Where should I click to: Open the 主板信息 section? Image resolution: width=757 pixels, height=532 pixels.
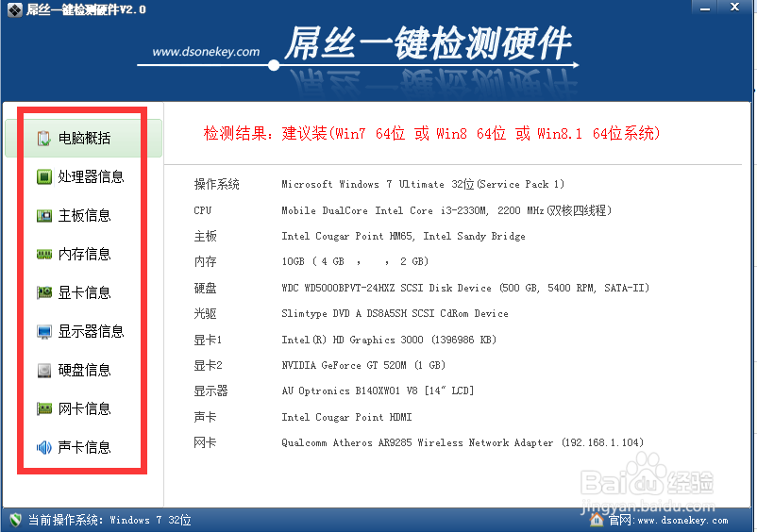pos(85,216)
